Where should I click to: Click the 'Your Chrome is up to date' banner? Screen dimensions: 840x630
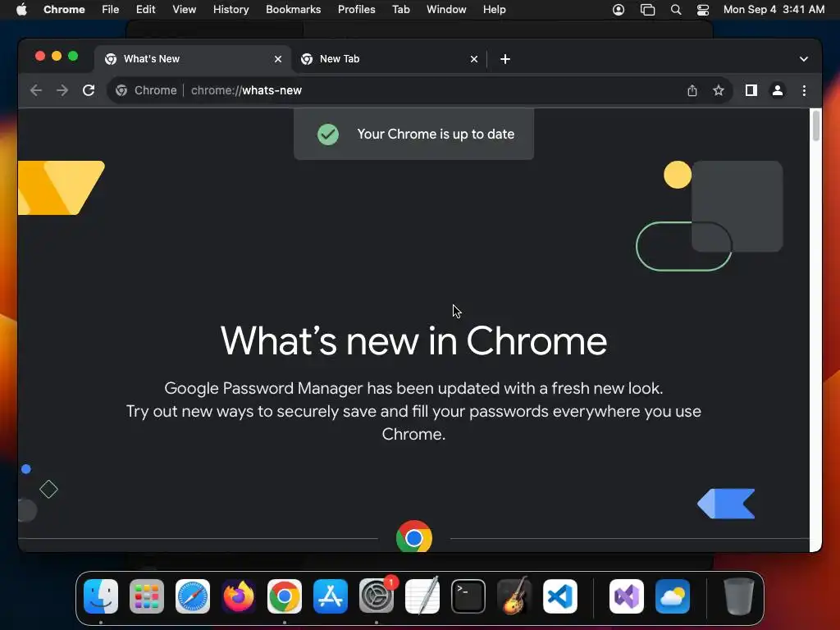coord(413,134)
